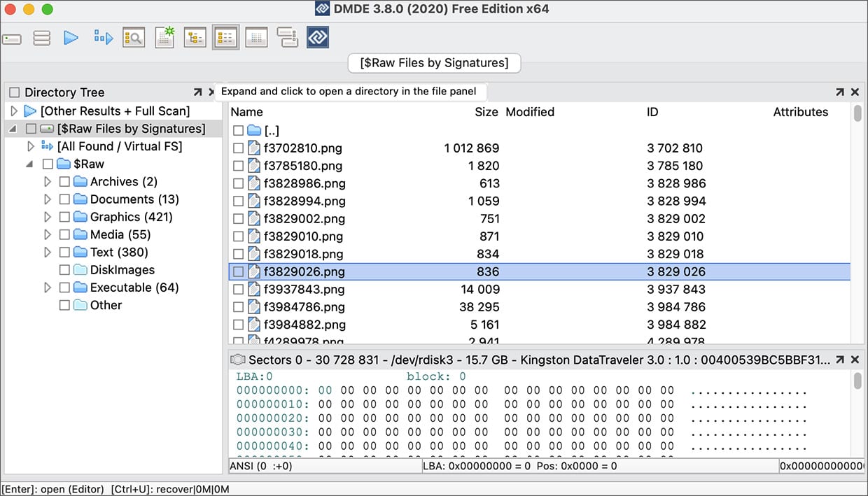This screenshot has height=496, width=868.
Task: Sort files by Name column header
Action: tap(247, 112)
